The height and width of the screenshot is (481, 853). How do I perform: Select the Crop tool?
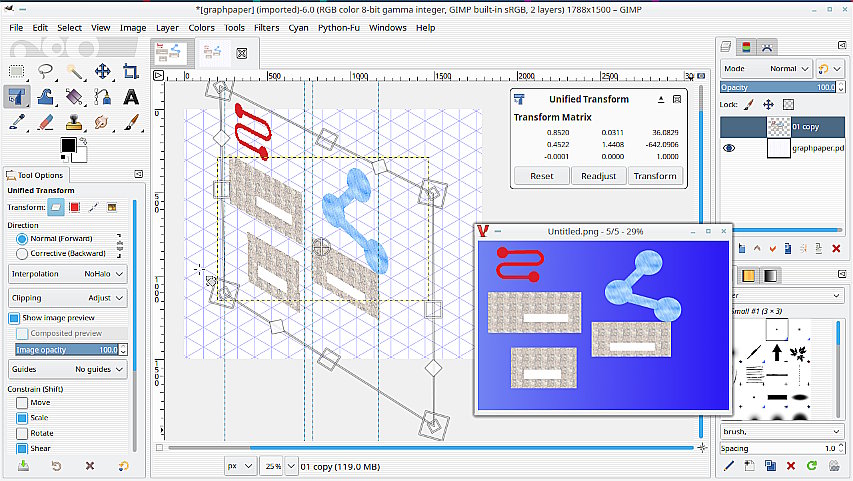(131, 71)
